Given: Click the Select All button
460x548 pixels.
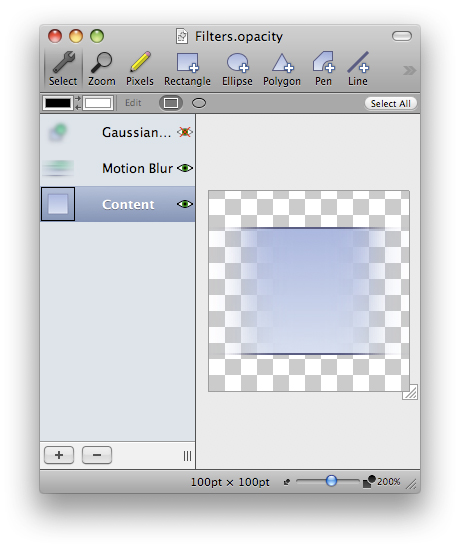Looking at the screenshot, I should 390,103.
